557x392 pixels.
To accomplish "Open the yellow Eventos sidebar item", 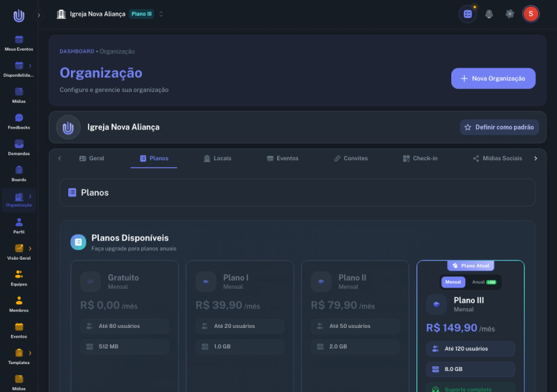I will (x=19, y=331).
